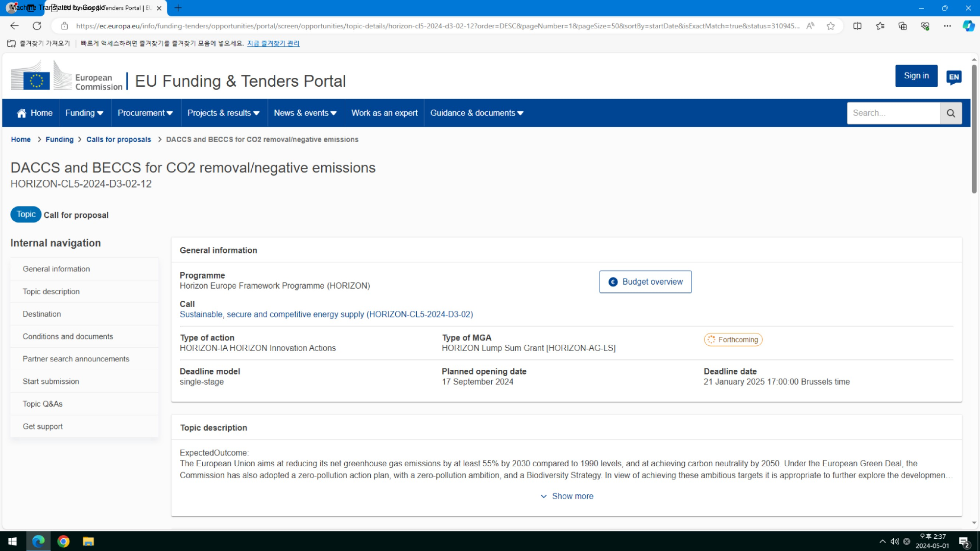Expand the Procurement dropdown menu
Image resolution: width=980 pixels, height=551 pixels.
tap(145, 113)
